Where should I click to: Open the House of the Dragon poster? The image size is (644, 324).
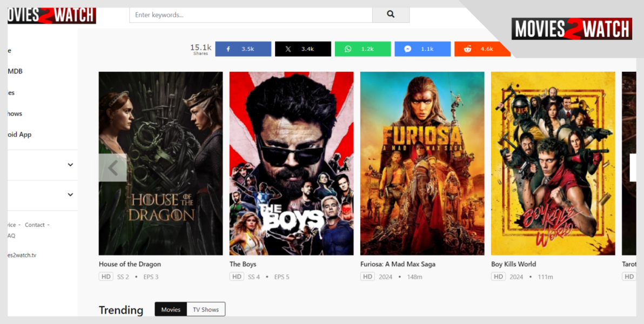(x=160, y=163)
